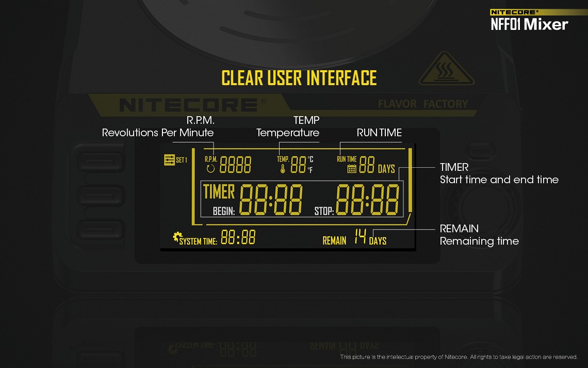Click the thermometer icon on the display

(283, 169)
